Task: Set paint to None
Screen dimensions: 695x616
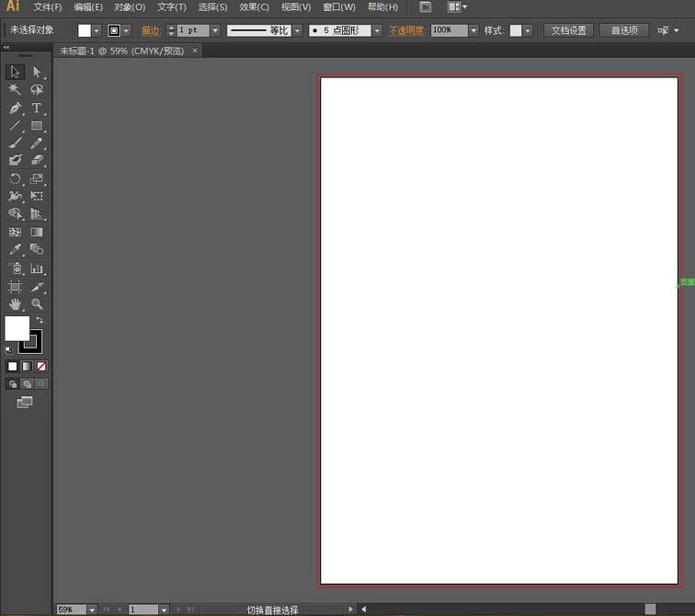Action: coord(41,366)
